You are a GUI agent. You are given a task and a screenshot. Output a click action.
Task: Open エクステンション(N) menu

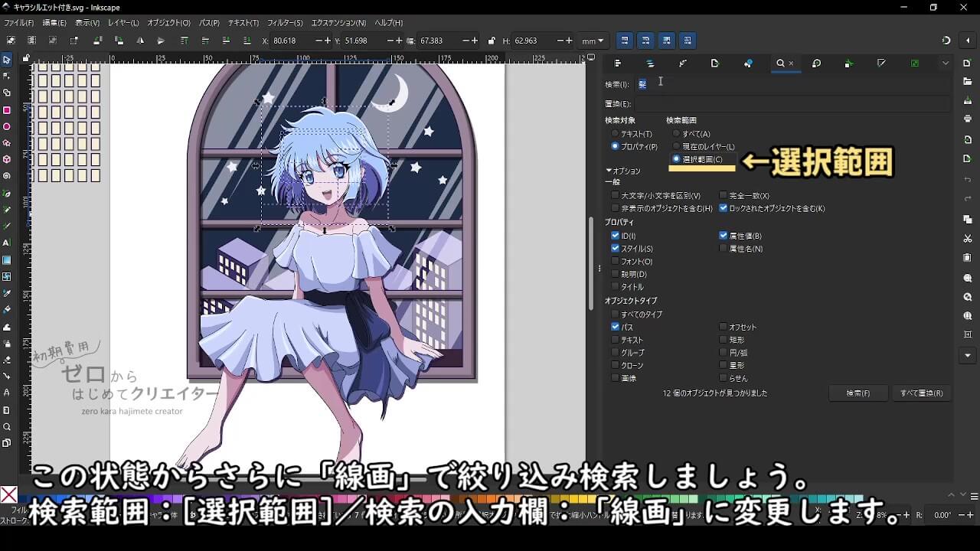tap(339, 23)
